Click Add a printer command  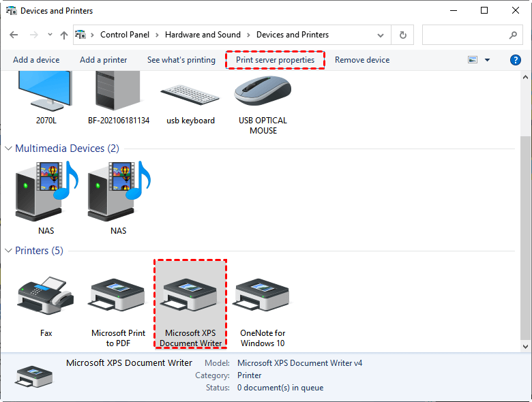(x=104, y=60)
